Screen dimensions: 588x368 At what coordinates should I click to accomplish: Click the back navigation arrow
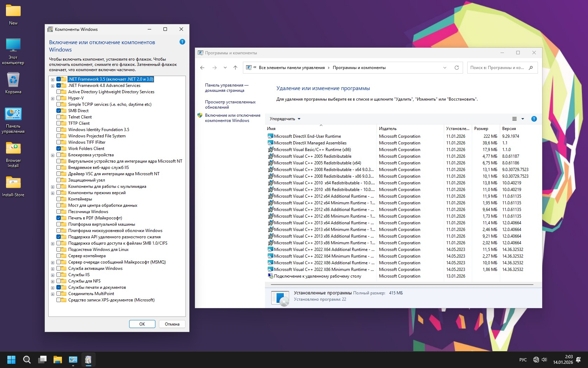tap(202, 68)
